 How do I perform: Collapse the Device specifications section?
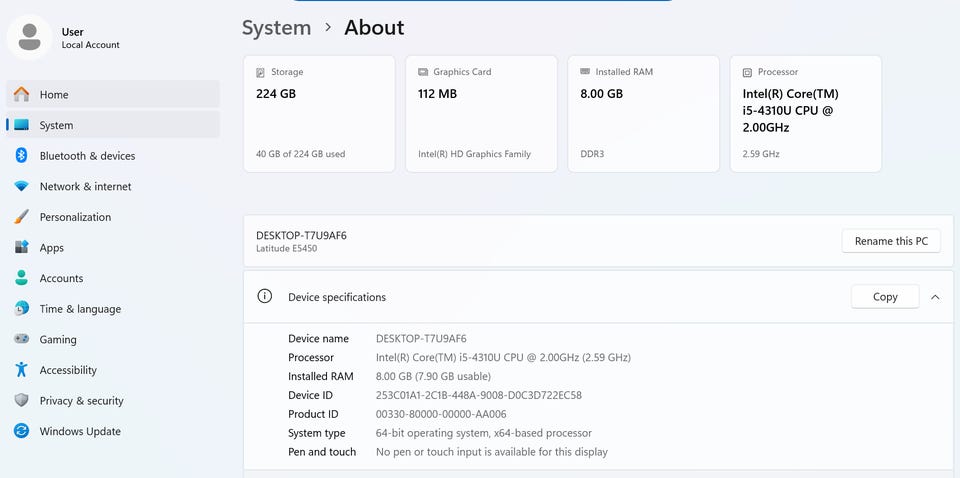coord(935,297)
